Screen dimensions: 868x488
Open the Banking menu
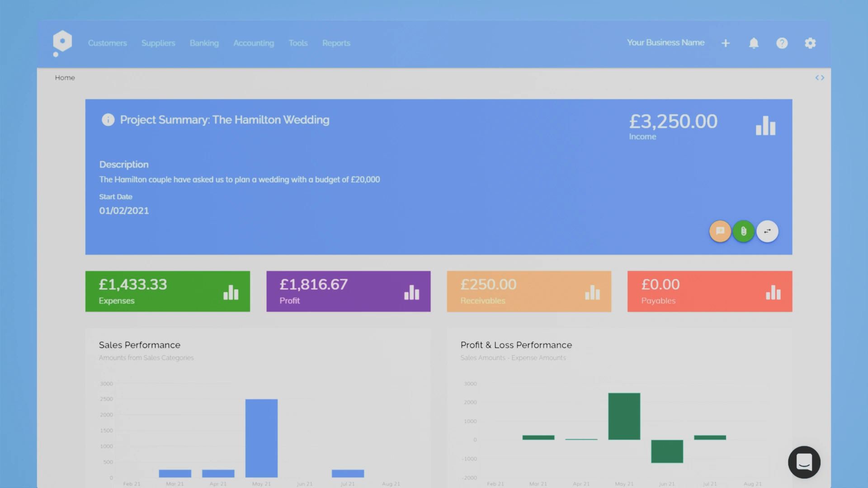(204, 43)
